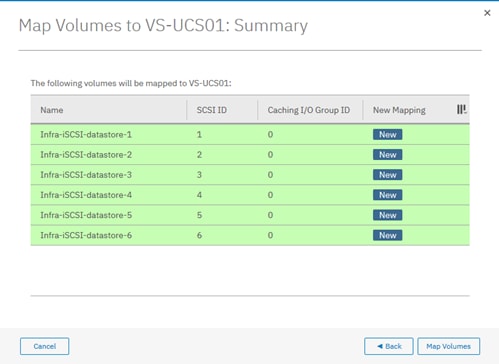Click SCSI ID value 4
This screenshot has height=364, width=499.
[x=199, y=195]
